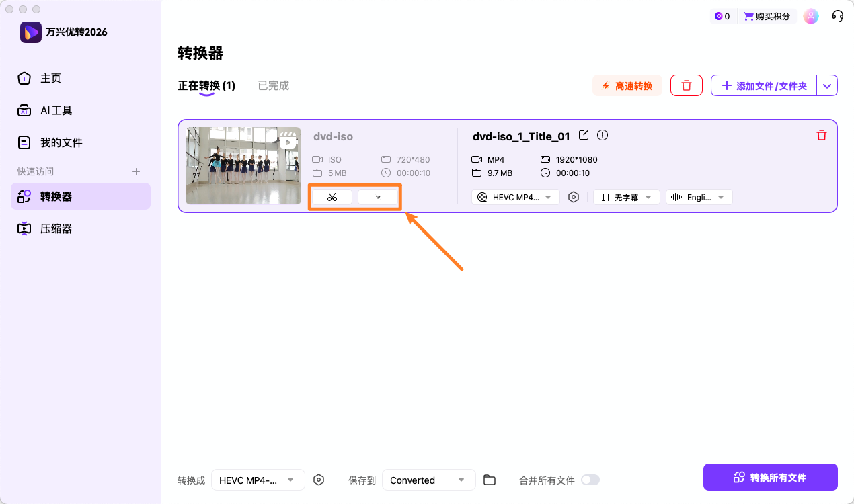Open output format settings gear beside HEVC MP4
Image resolution: width=854 pixels, height=504 pixels.
point(574,196)
